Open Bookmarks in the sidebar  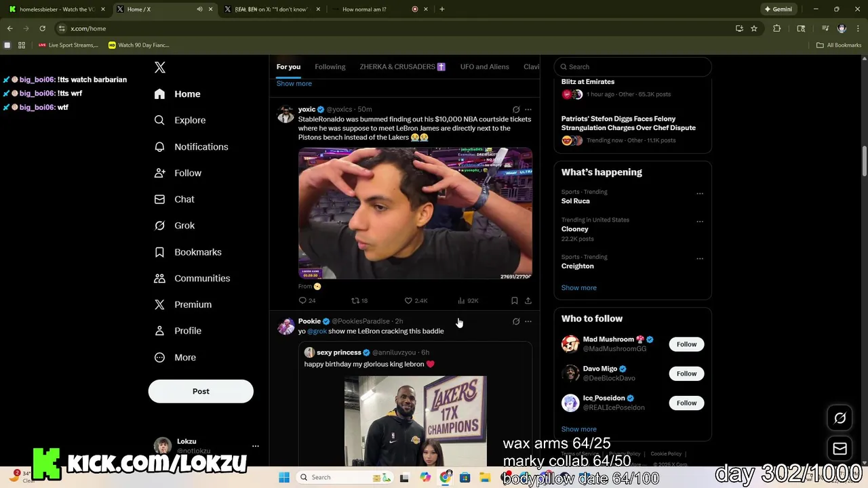coord(189,252)
